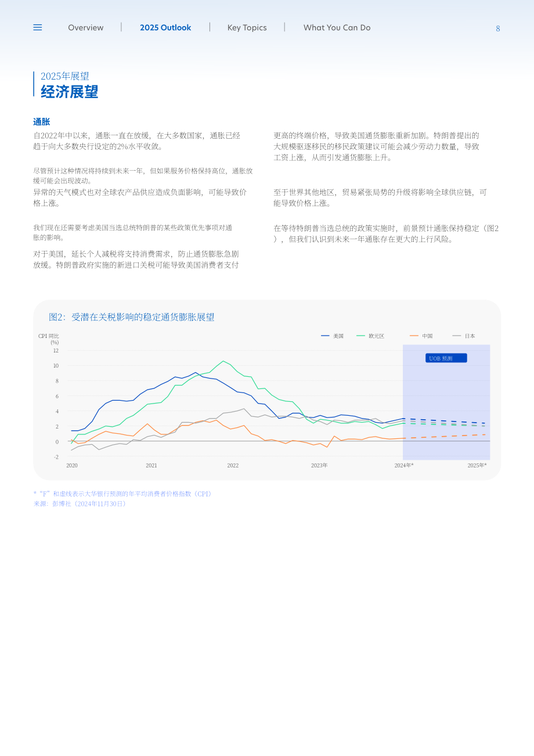Click paragraph starting 我们现在还需要考虑
This screenshot has height=756, width=534.
(x=133, y=233)
